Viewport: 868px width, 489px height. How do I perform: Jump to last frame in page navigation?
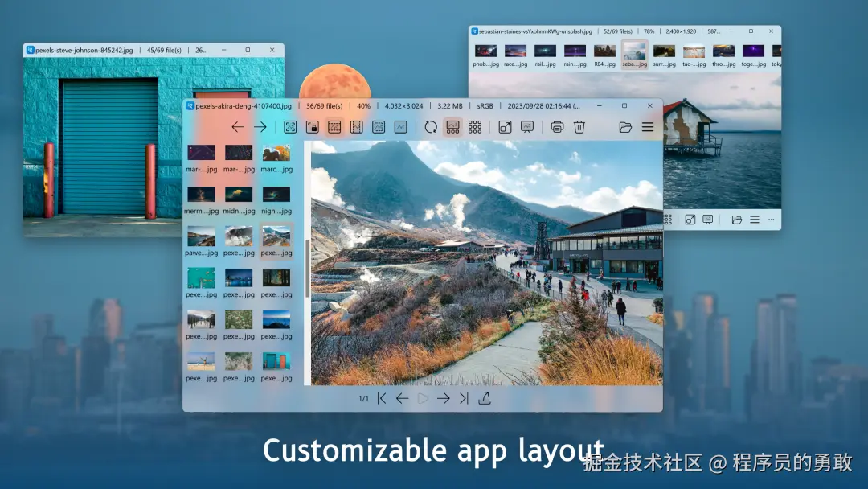(464, 398)
